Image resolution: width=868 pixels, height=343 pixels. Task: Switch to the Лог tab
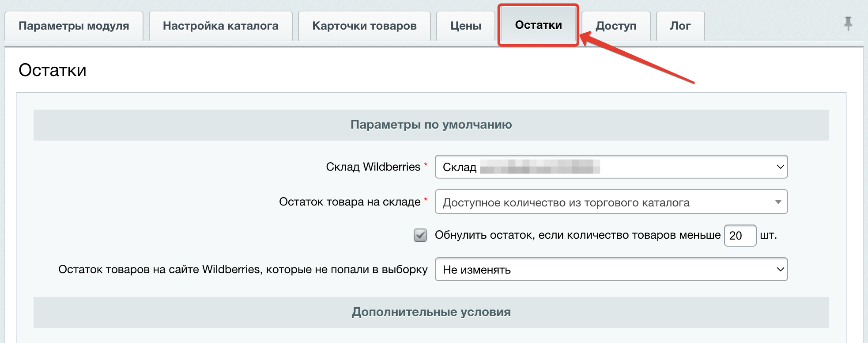pos(680,26)
